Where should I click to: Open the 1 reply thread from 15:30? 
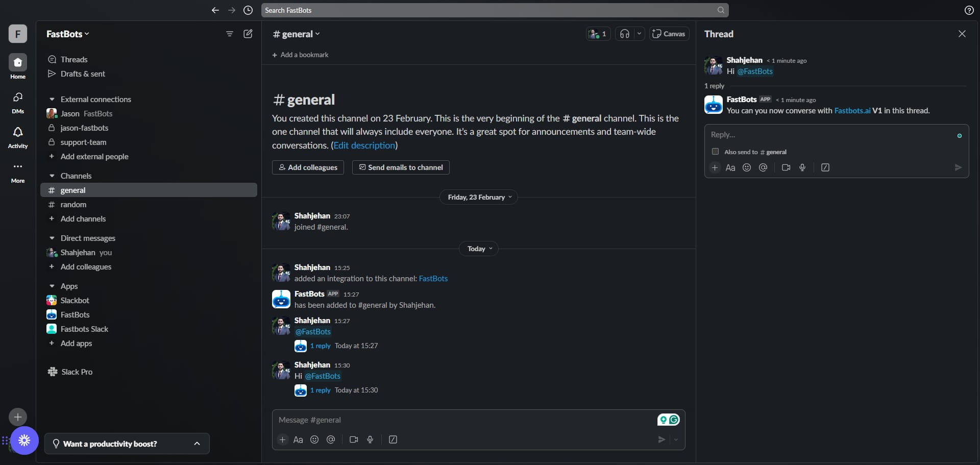tap(321, 390)
